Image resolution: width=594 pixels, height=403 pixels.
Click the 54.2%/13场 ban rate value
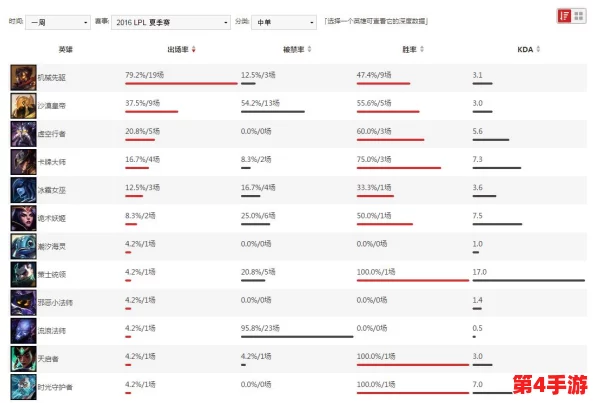pyautogui.click(x=260, y=103)
